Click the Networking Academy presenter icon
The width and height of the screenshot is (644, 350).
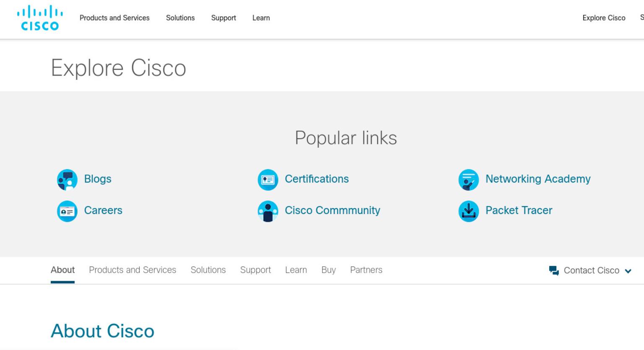click(469, 180)
